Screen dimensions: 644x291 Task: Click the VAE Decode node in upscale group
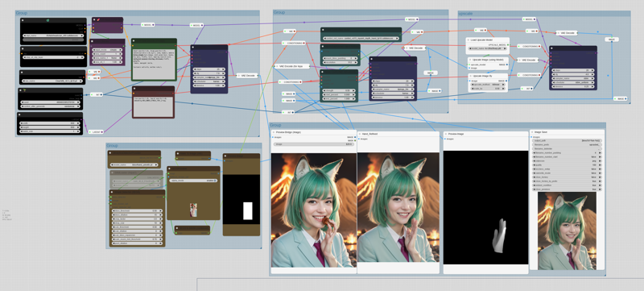[567, 33]
